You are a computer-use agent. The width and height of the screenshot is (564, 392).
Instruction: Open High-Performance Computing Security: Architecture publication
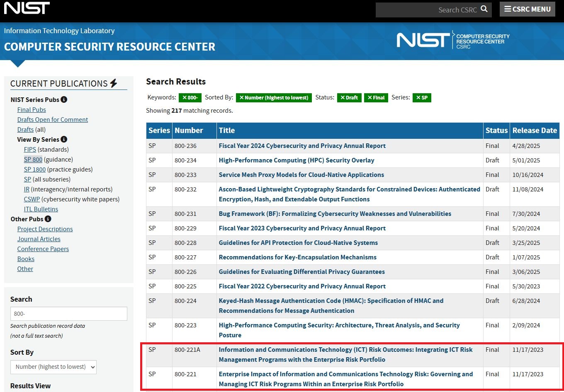339,330
